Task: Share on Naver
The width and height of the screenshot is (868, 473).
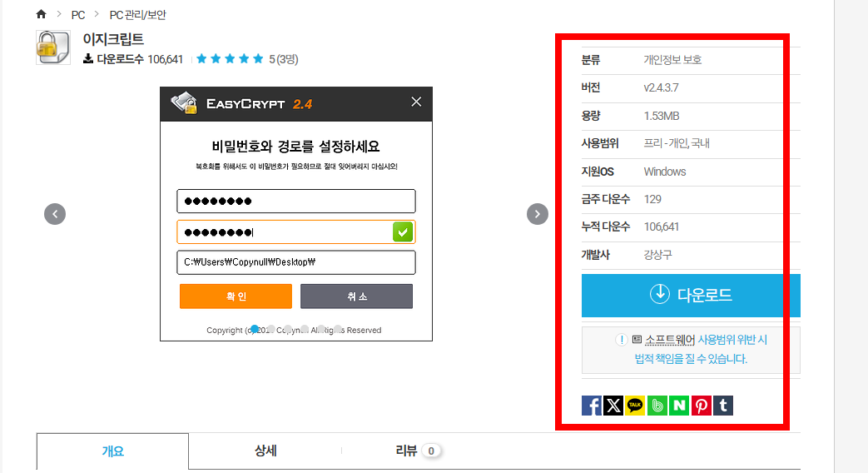Action: [x=679, y=406]
